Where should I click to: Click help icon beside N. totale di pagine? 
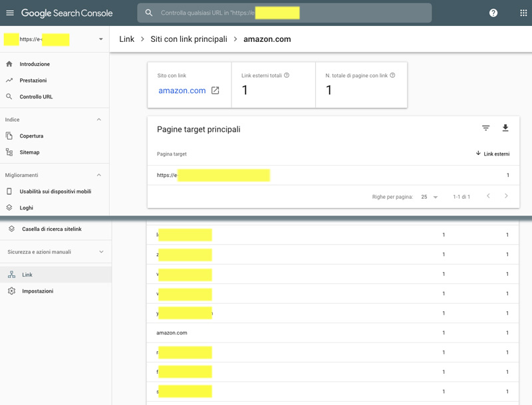click(392, 75)
